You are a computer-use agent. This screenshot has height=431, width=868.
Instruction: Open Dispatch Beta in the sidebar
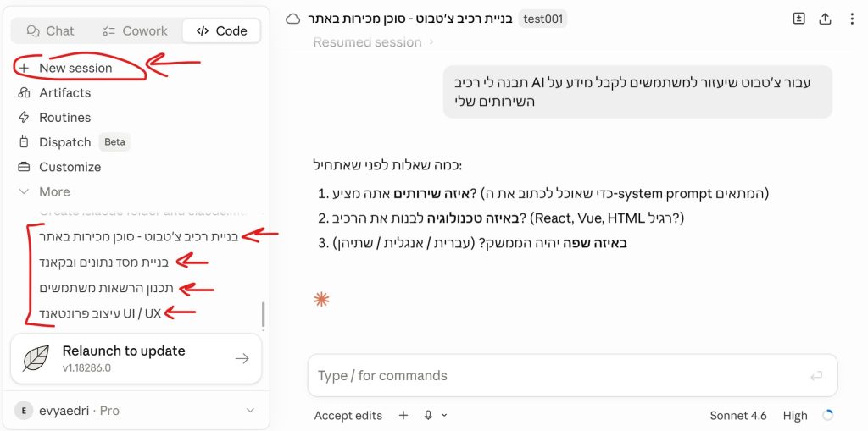75,142
